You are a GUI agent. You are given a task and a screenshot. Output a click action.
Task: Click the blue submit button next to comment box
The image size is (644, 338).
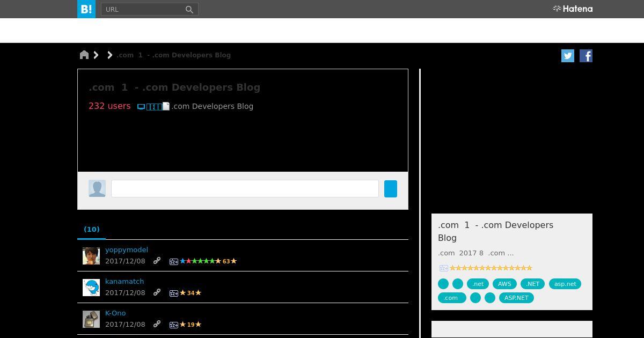391,189
